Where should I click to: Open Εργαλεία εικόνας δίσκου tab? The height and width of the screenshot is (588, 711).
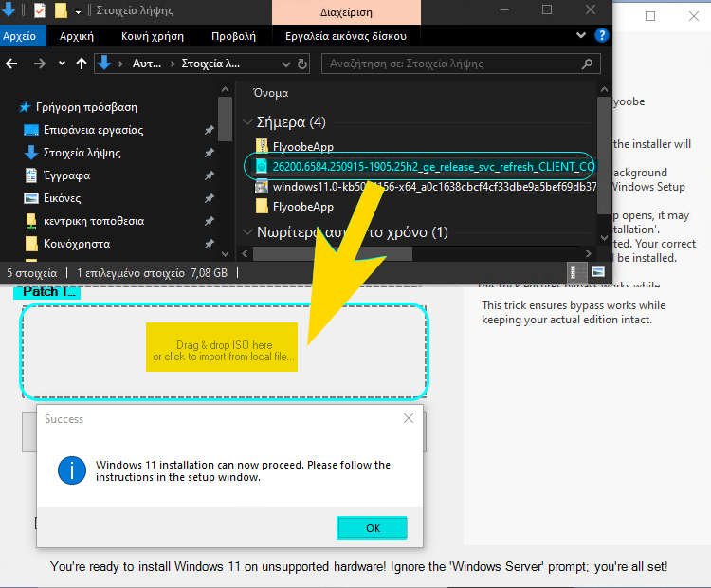coord(346,36)
